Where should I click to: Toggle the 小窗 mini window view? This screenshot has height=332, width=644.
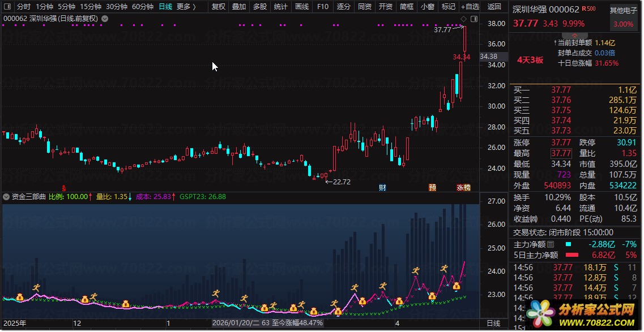[x=428, y=7]
